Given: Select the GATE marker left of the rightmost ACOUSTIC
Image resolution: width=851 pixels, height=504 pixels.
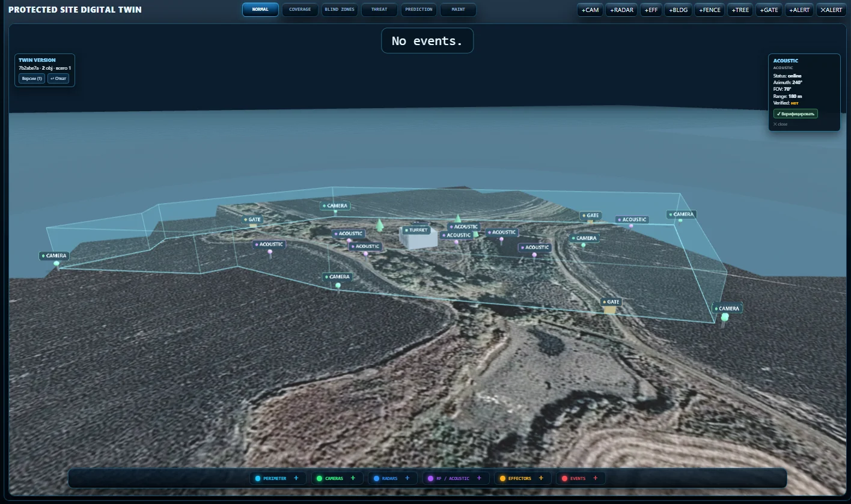Looking at the screenshot, I should 591,216.
